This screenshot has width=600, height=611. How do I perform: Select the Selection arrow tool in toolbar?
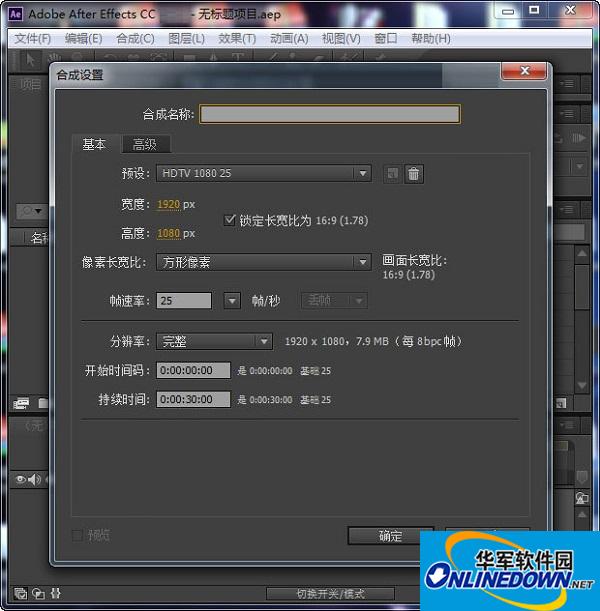pyautogui.click(x=30, y=59)
